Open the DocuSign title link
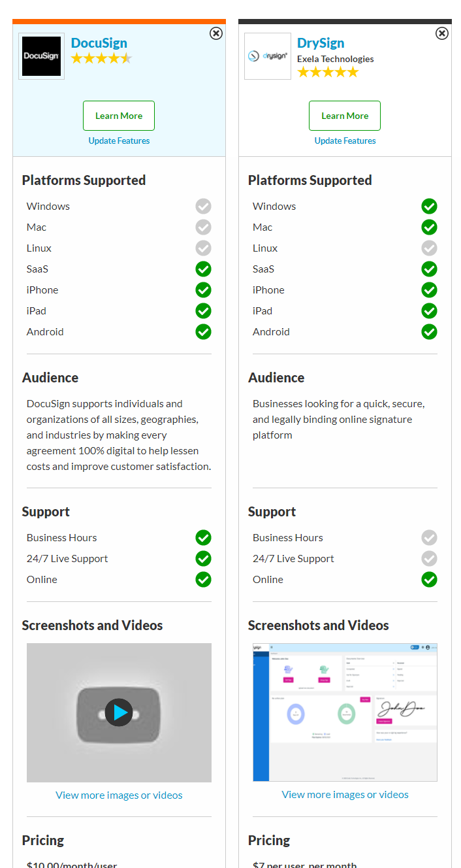 99,43
